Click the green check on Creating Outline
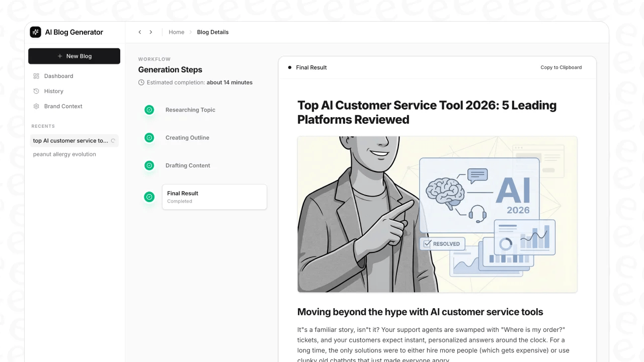Image resolution: width=644 pixels, height=362 pixels. pyautogui.click(x=149, y=137)
